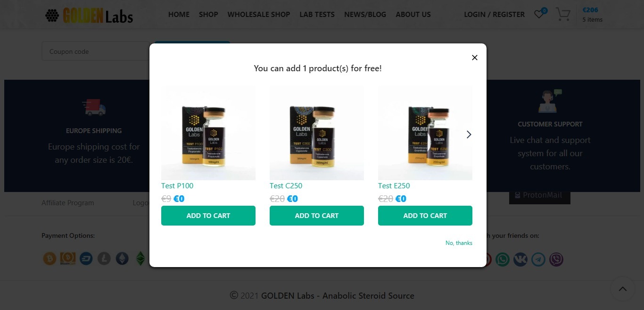Go back to top with arrow button
The width and height of the screenshot is (644, 310).
pyautogui.click(x=623, y=289)
